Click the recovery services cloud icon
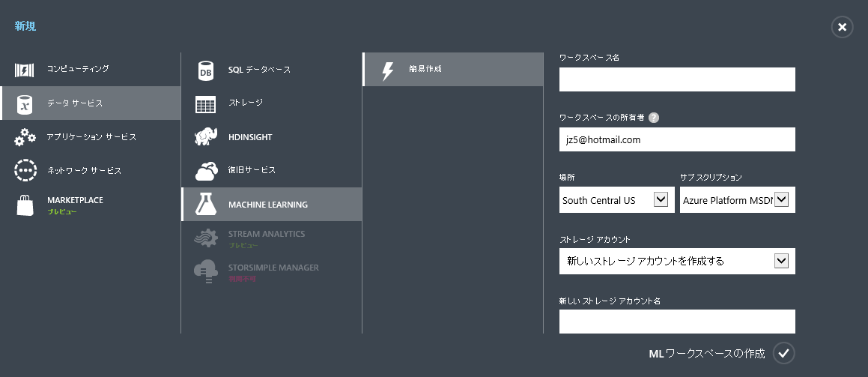Image resolution: width=868 pixels, height=377 pixels. (x=206, y=172)
